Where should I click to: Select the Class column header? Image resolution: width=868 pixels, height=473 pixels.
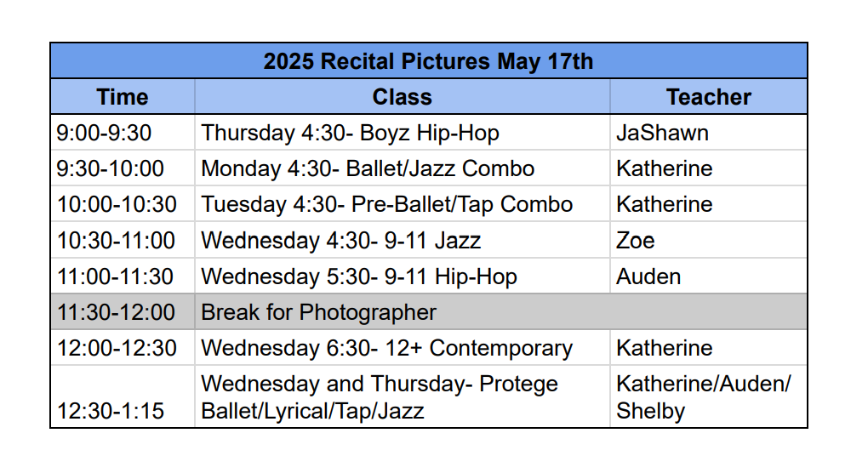(402, 97)
